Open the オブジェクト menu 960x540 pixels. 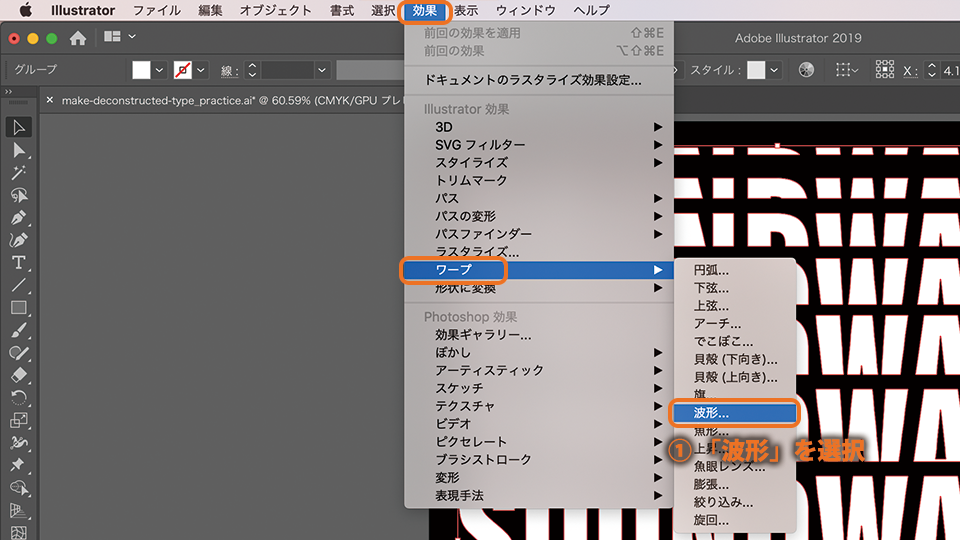pos(276,10)
